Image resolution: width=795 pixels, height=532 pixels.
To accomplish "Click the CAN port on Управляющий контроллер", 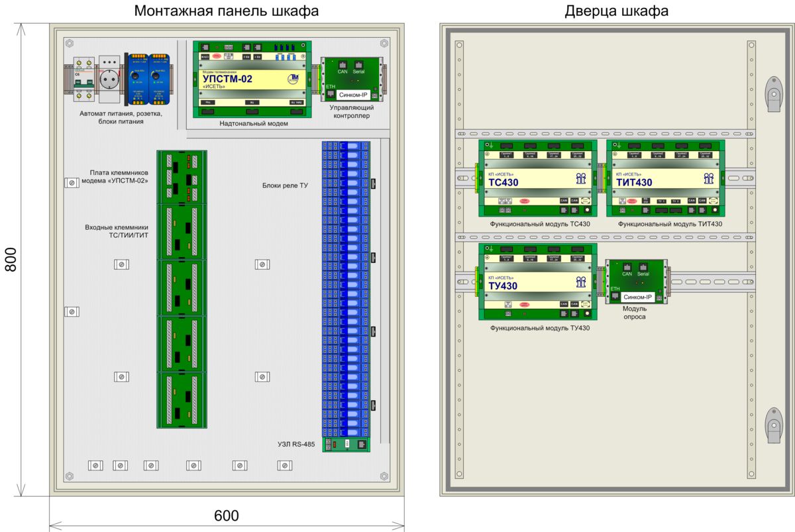I will pyautogui.click(x=343, y=66).
